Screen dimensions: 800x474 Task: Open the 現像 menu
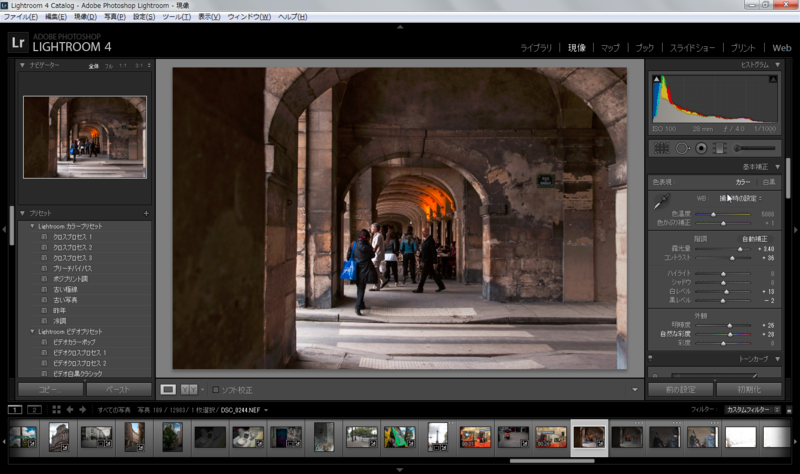(85, 17)
